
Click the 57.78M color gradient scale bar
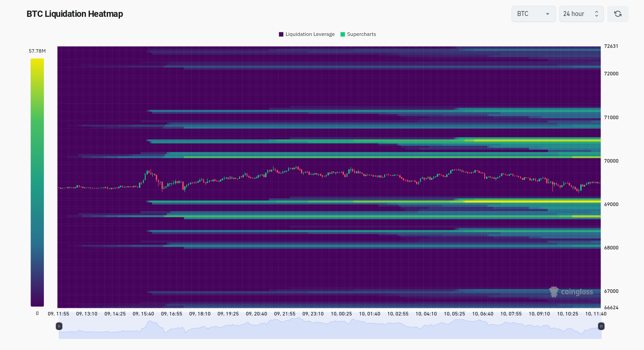[x=37, y=182]
